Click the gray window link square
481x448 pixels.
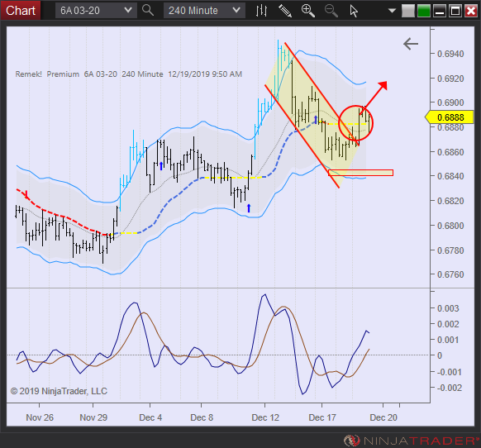(x=408, y=11)
